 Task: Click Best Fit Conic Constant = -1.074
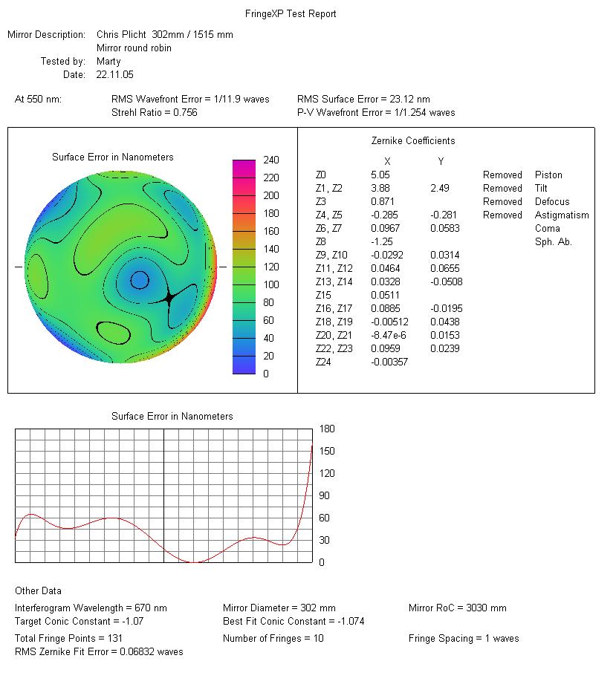294,621
